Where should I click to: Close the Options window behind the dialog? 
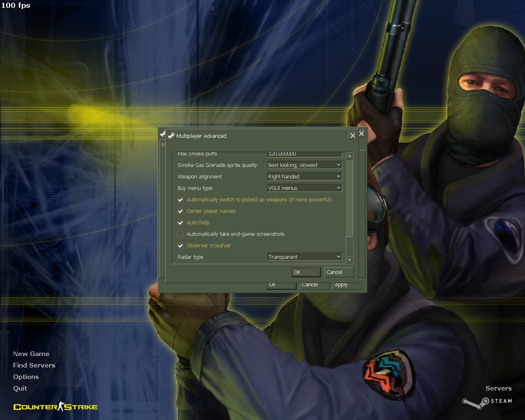pos(361,134)
